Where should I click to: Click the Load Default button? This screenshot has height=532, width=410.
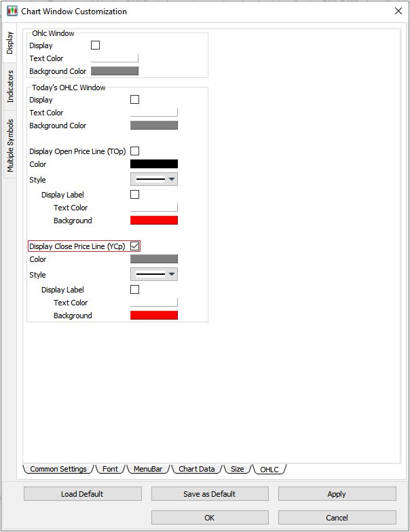[x=82, y=494]
